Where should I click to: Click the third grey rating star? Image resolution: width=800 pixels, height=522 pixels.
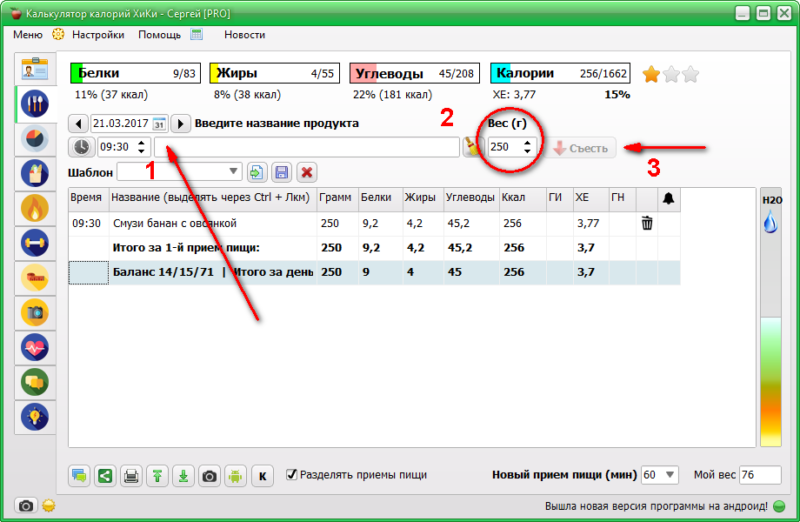[x=690, y=74]
